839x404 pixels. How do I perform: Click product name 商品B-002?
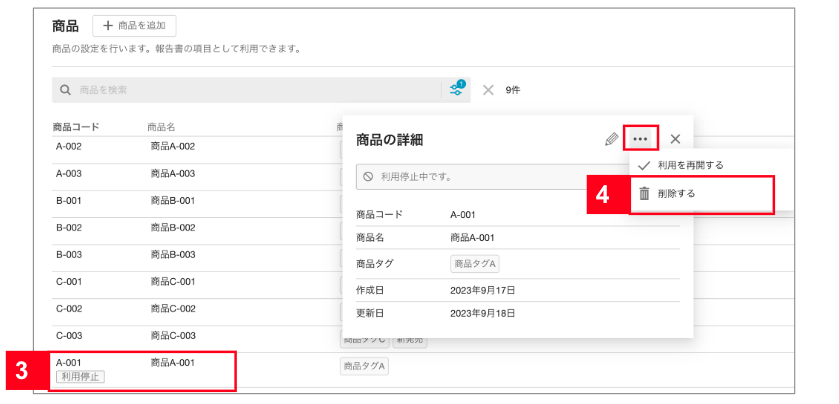173,227
